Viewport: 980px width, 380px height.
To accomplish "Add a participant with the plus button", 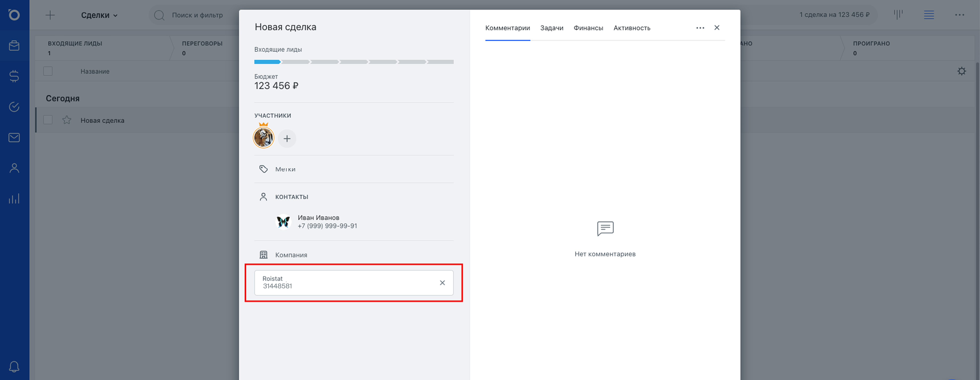I will point(287,139).
